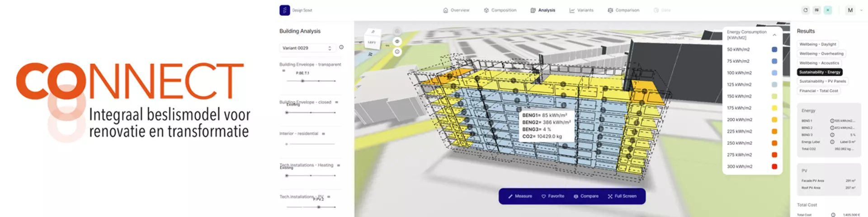Screen dimensions: 868x217
Task: Click the Results heading
Action: pyautogui.click(x=806, y=31)
